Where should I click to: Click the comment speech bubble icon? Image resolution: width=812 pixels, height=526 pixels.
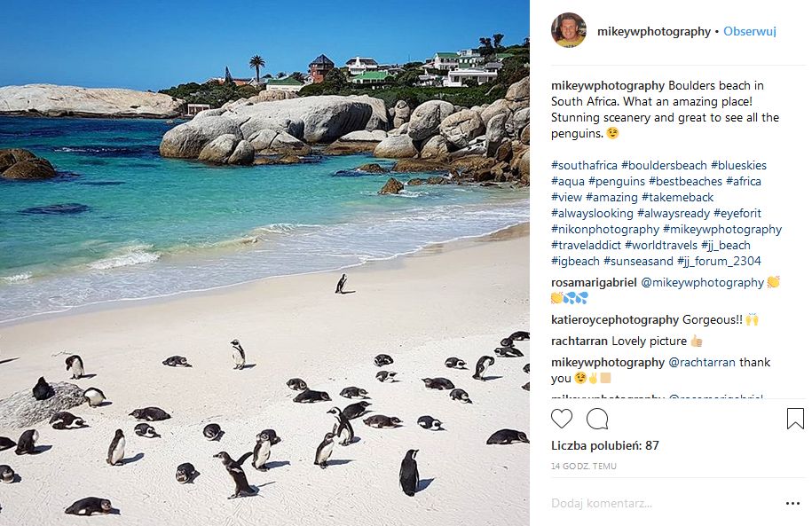tap(597, 419)
